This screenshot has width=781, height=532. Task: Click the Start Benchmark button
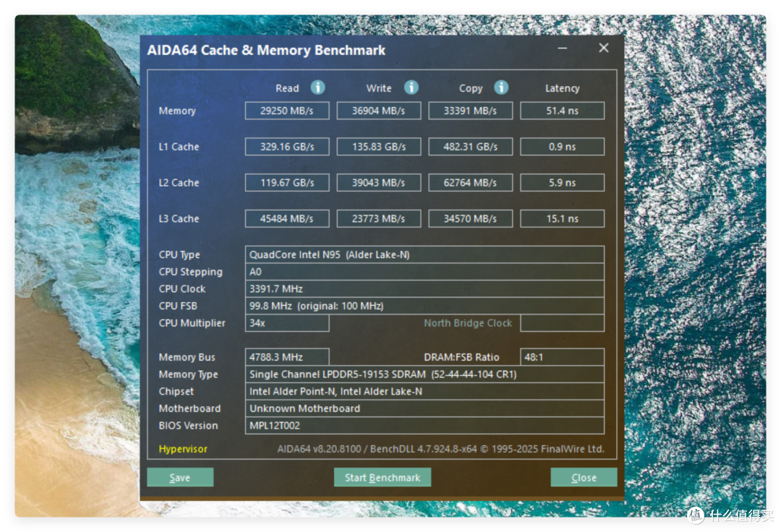pyautogui.click(x=382, y=477)
